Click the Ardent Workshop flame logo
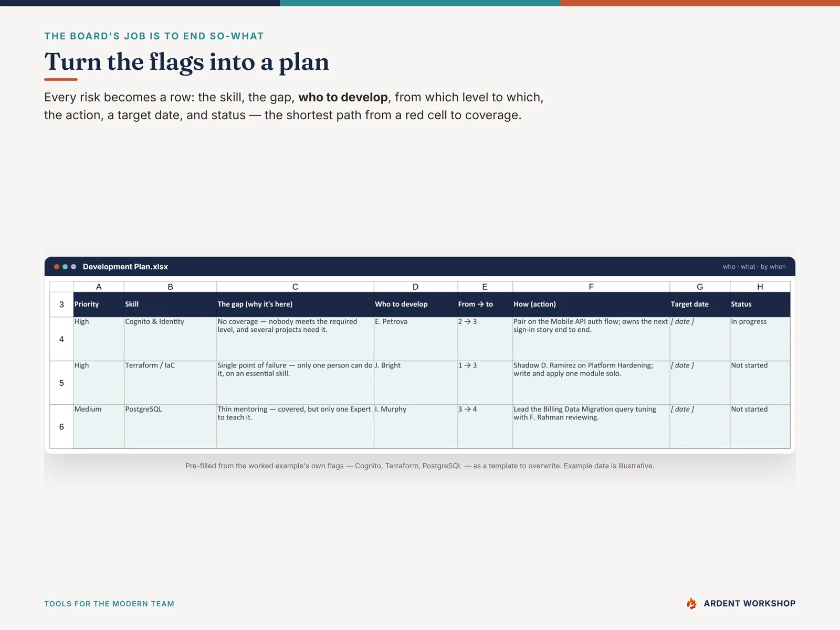Image resolution: width=840 pixels, height=630 pixels. point(692,604)
